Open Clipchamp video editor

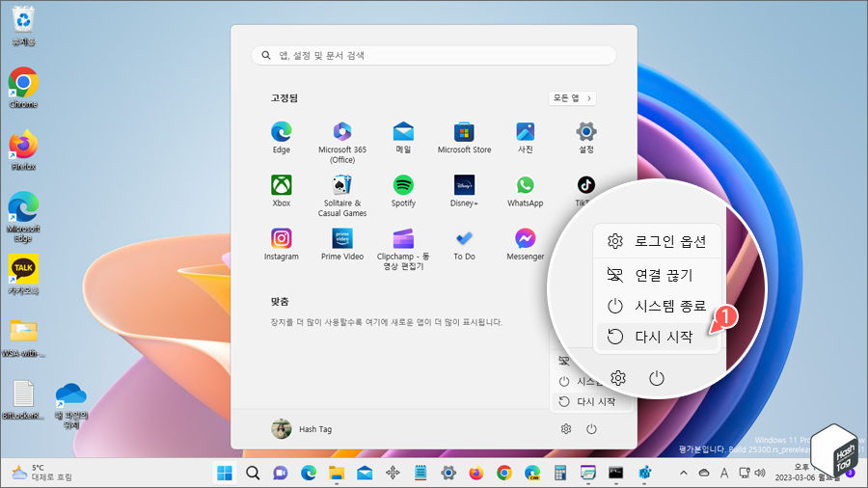(x=403, y=249)
